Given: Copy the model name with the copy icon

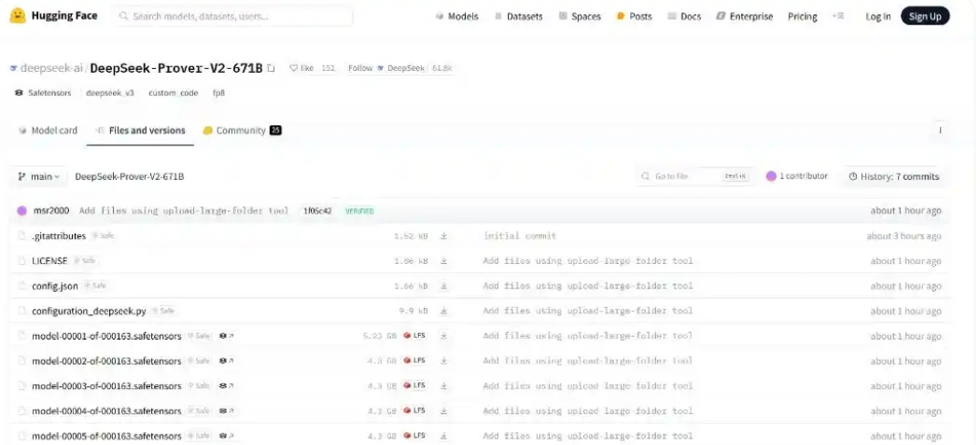Looking at the screenshot, I should (x=271, y=68).
